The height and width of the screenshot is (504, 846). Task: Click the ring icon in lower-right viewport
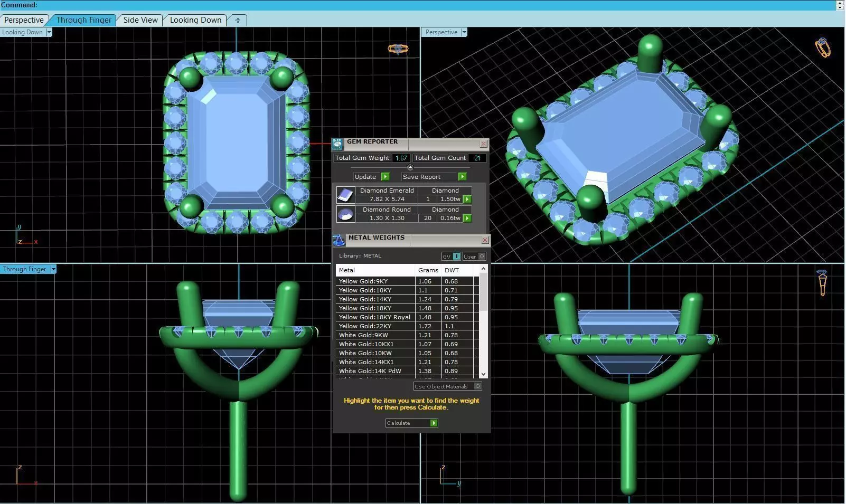pos(822,283)
